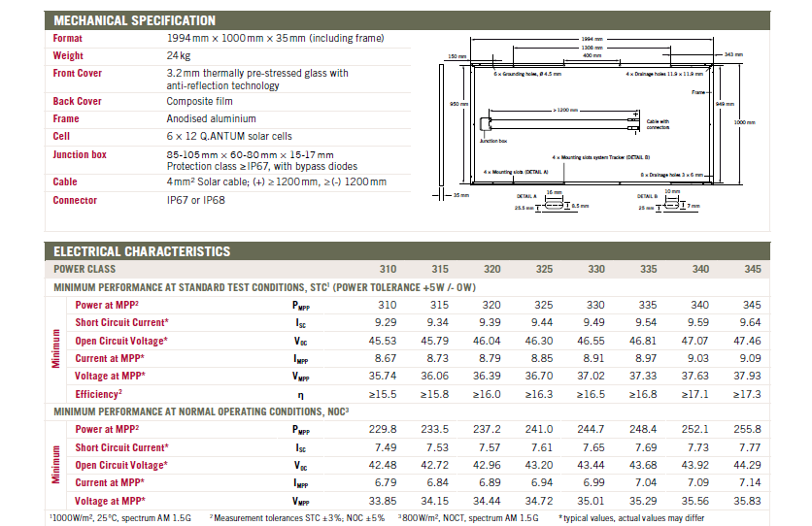The image size is (812, 526).
Task: Select the open circuit voltage 45.53
Action: click(x=383, y=341)
